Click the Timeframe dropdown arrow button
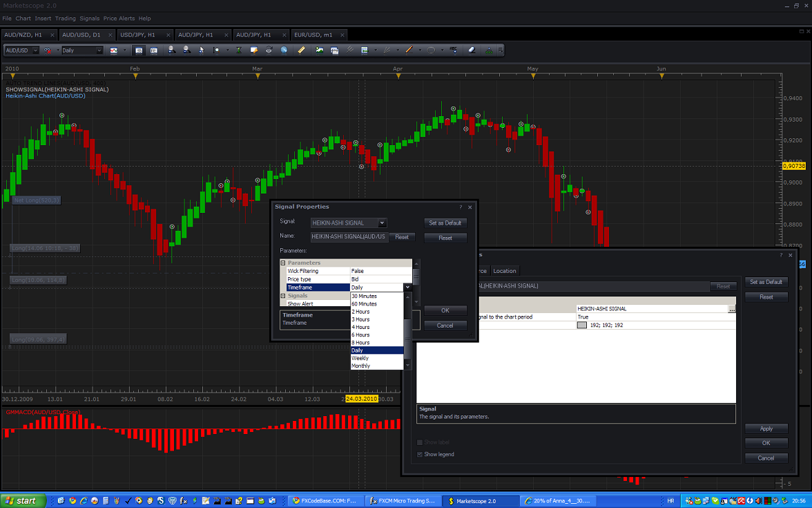 [x=407, y=288]
